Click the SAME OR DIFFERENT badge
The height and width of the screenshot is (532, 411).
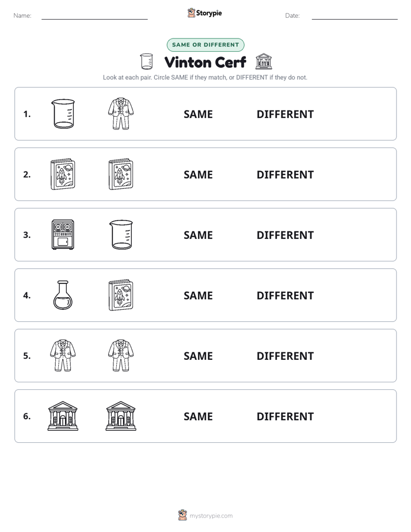205,45
